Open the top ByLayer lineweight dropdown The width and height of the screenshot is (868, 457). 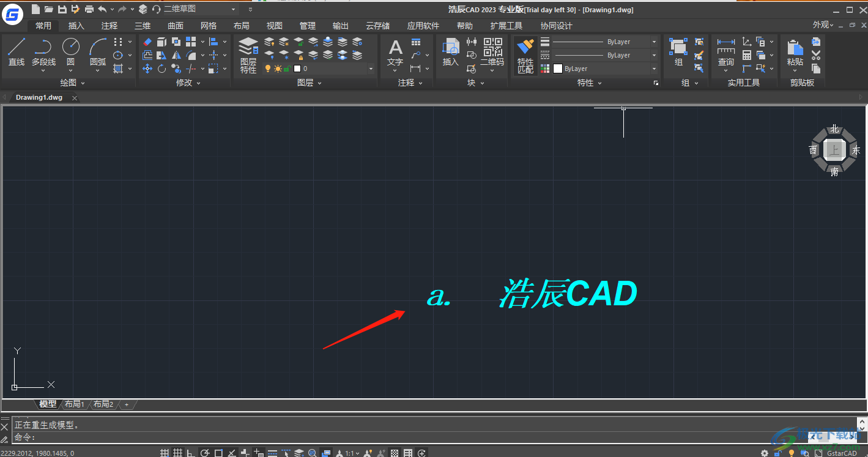pyautogui.click(x=654, y=42)
